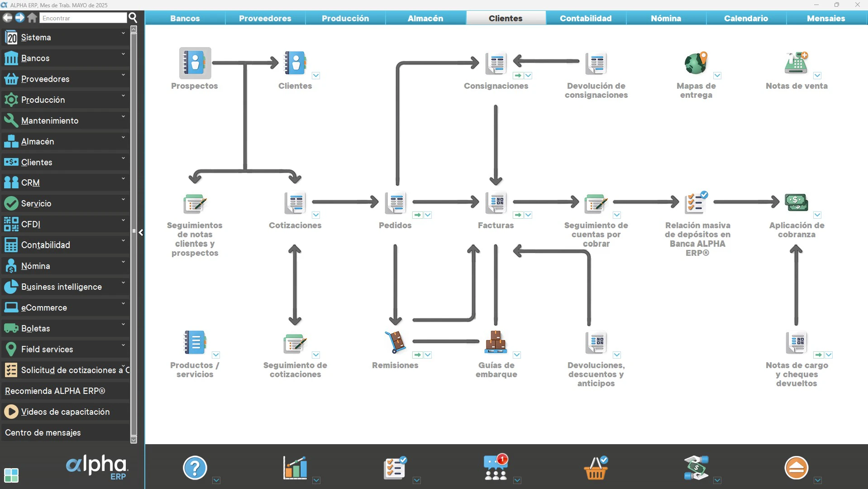
Task: Open the Remisiones icon
Action: [394, 343]
